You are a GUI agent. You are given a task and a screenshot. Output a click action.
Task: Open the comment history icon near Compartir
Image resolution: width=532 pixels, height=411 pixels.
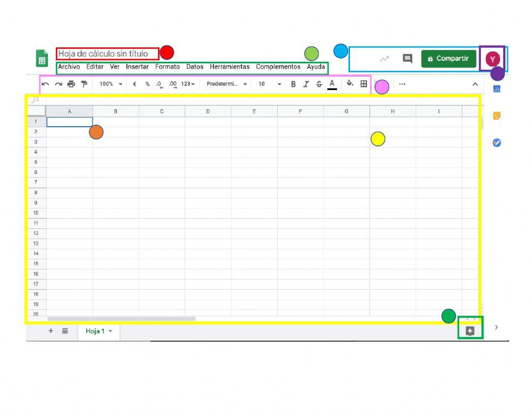[x=406, y=59]
